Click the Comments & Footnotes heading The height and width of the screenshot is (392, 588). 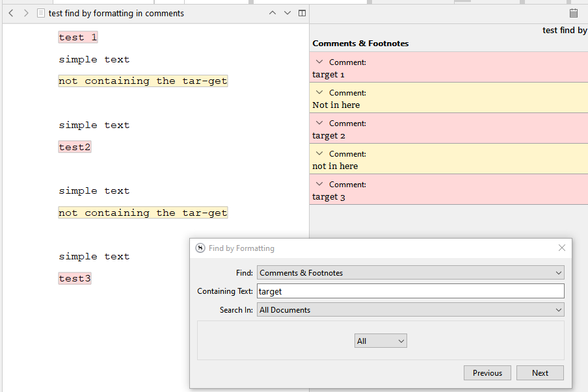(x=360, y=44)
